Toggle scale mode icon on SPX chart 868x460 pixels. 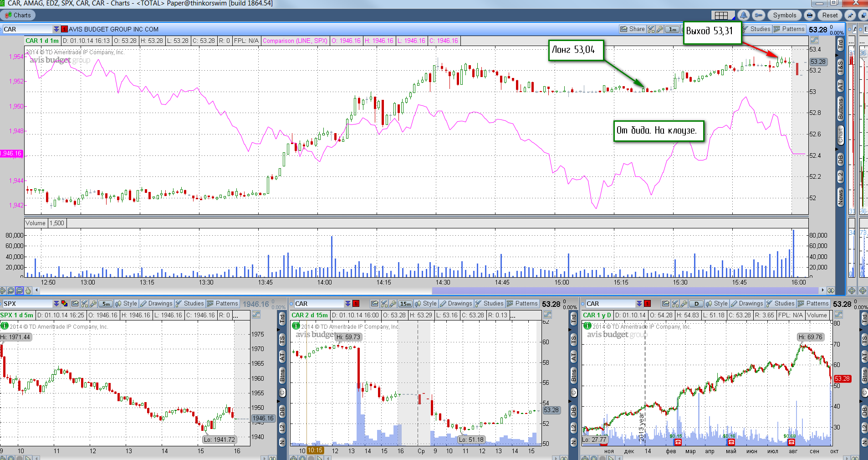point(256,315)
